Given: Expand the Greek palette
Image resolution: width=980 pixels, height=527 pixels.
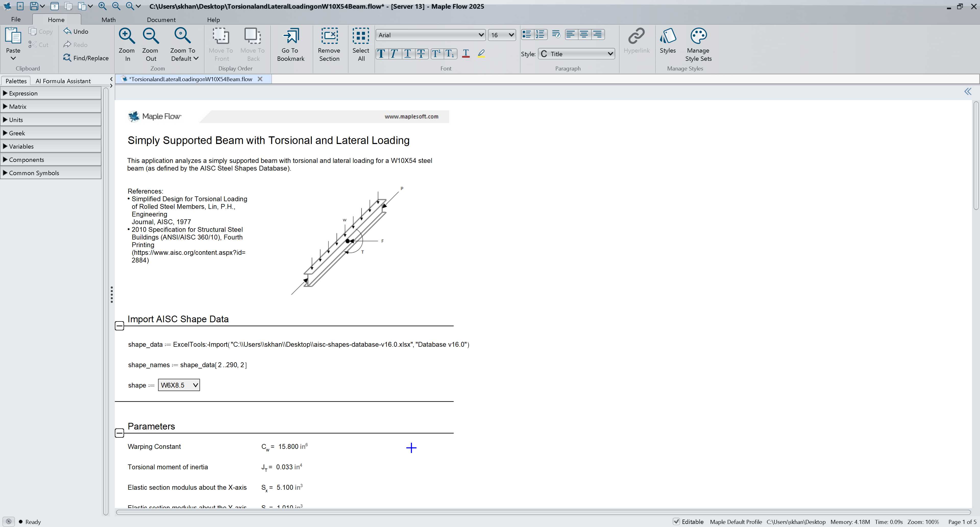Looking at the screenshot, I should pyautogui.click(x=51, y=133).
